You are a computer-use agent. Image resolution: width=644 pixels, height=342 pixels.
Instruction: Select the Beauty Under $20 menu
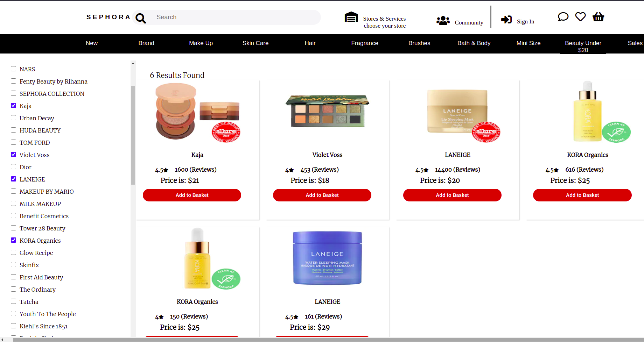pyautogui.click(x=583, y=46)
